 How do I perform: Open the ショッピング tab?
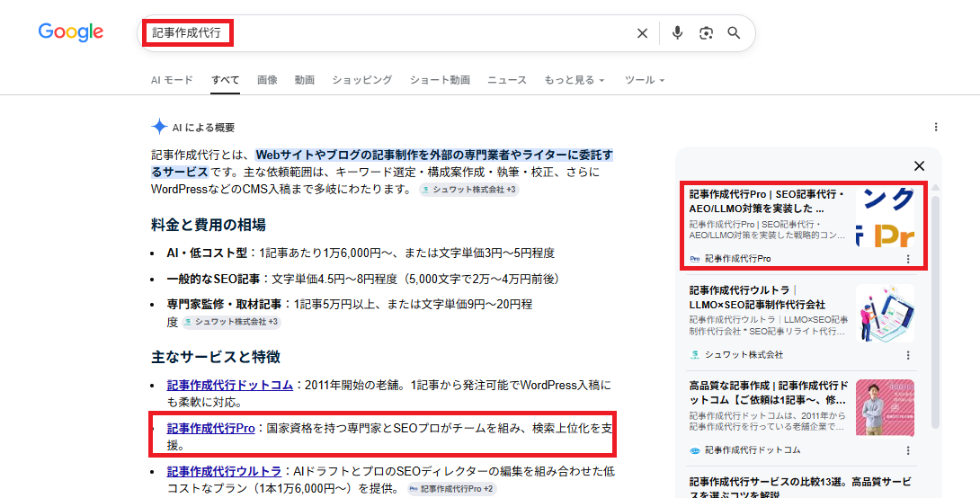[361, 80]
